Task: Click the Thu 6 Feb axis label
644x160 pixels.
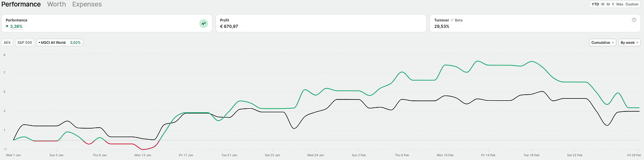Action: [x=402, y=155]
